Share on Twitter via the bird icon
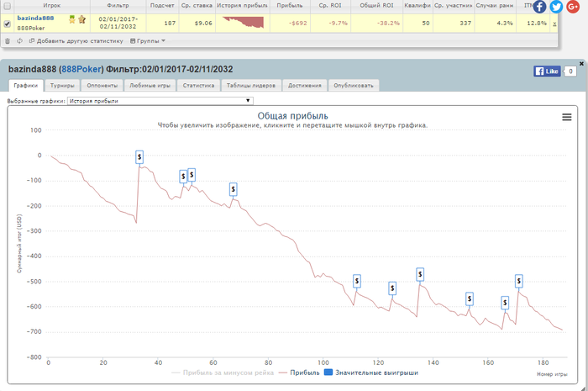This screenshot has height=391, width=588. coord(556,7)
